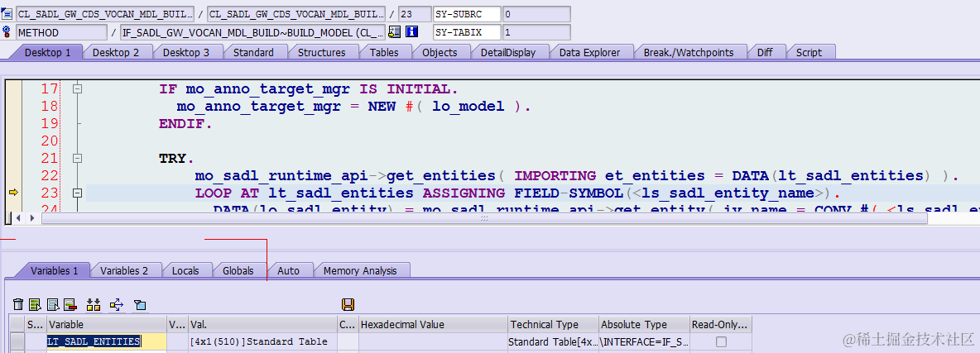
Task: Click the yellow execution arrow at line 23
Action: coord(13,193)
